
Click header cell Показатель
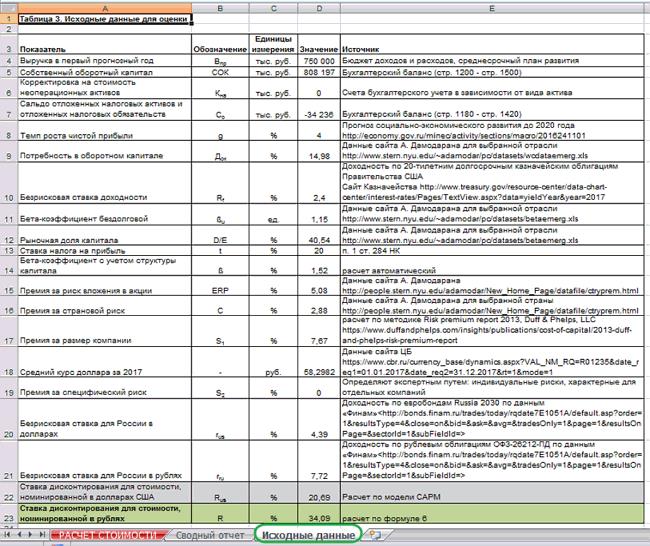point(105,44)
